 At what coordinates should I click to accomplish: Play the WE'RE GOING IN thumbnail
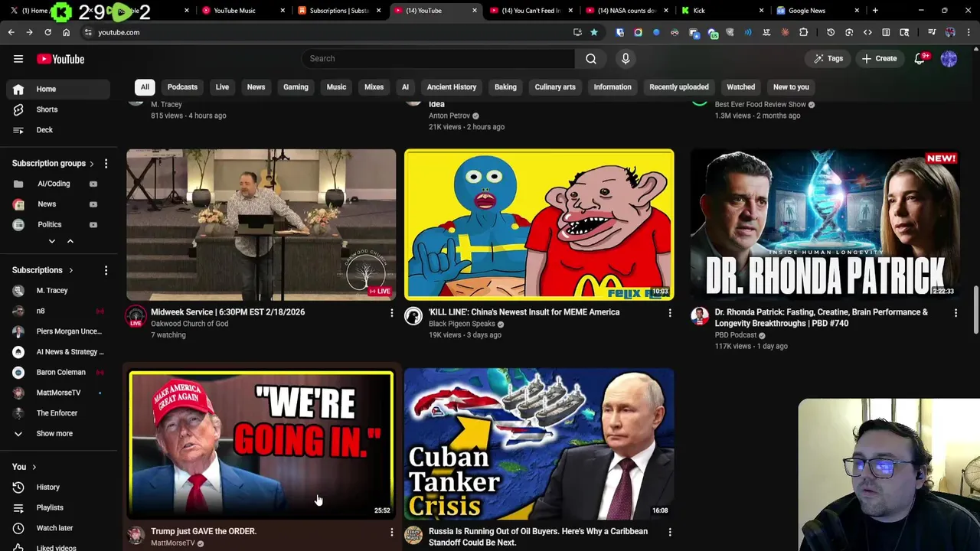(261, 444)
